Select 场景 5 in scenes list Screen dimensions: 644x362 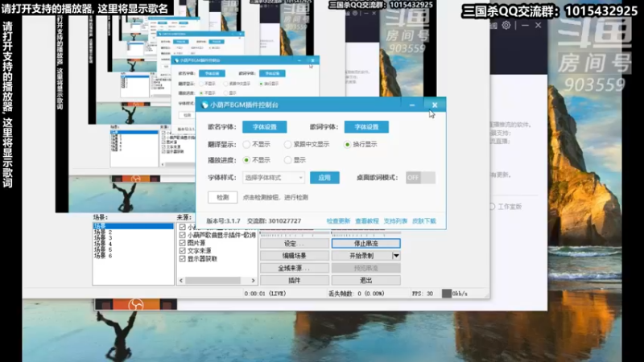(x=103, y=249)
